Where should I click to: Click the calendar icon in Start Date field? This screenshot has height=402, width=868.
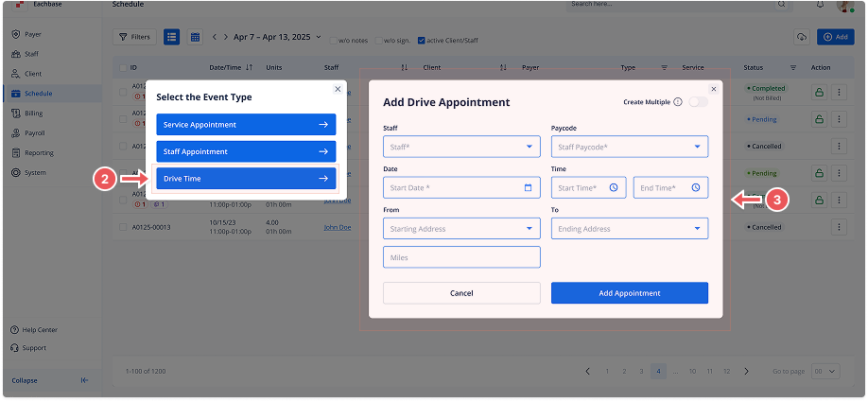(x=528, y=187)
